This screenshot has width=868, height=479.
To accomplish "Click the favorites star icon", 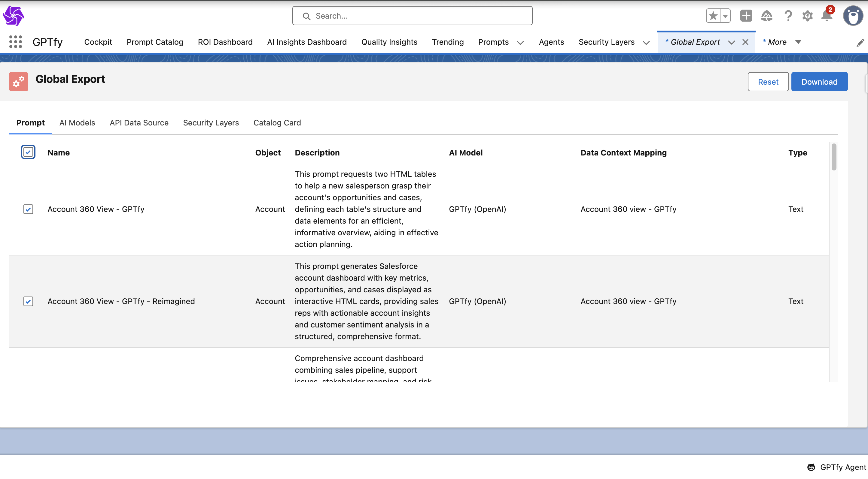I will coord(713,16).
